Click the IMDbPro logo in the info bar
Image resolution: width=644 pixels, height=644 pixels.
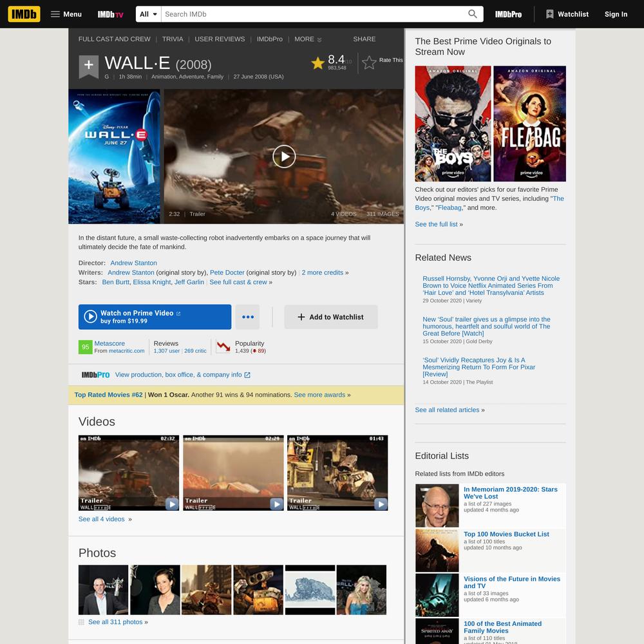pyautogui.click(x=95, y=375)
